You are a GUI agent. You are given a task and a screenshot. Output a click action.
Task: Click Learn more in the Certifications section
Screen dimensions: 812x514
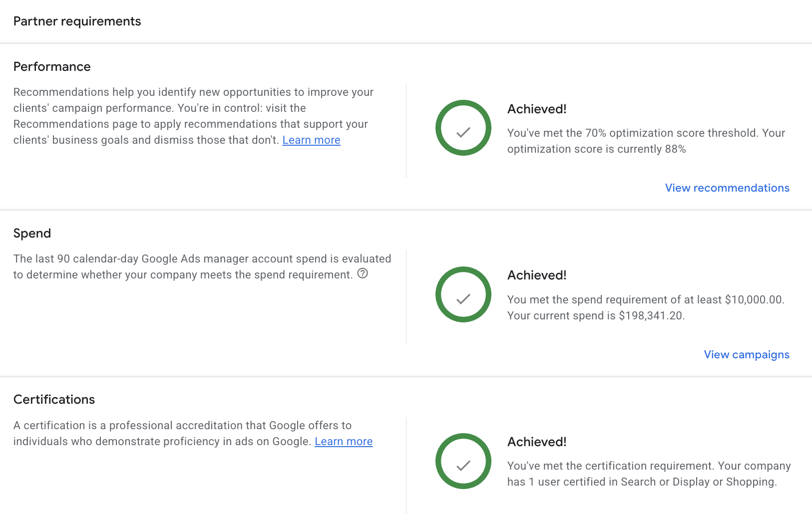click(343, 441)
